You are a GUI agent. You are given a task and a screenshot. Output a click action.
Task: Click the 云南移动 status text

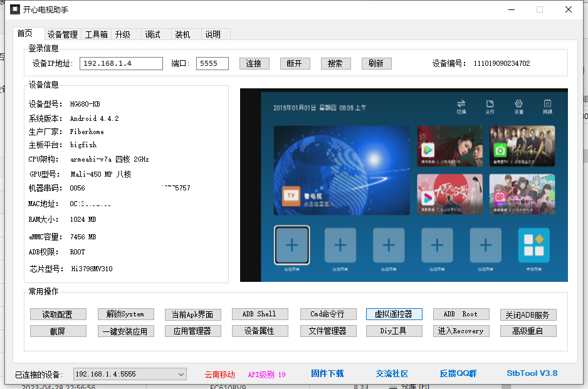tap(220, 375)
